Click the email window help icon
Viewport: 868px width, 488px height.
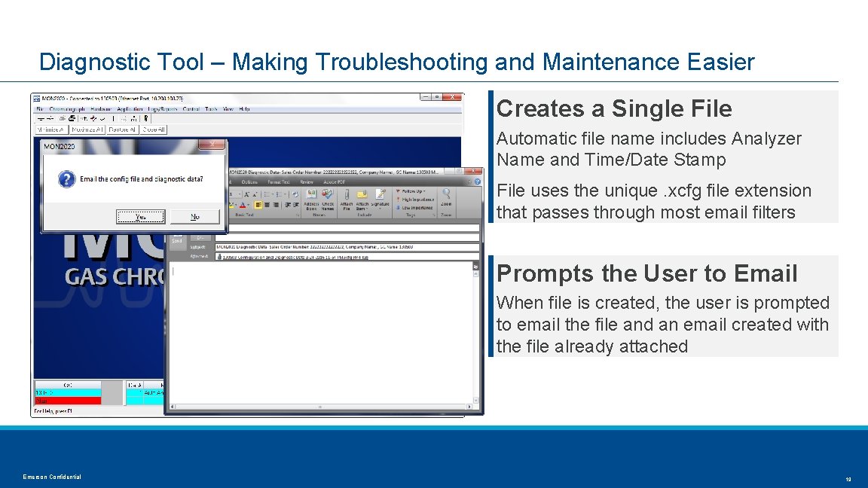pyautogui.click(x=478, y=181)
